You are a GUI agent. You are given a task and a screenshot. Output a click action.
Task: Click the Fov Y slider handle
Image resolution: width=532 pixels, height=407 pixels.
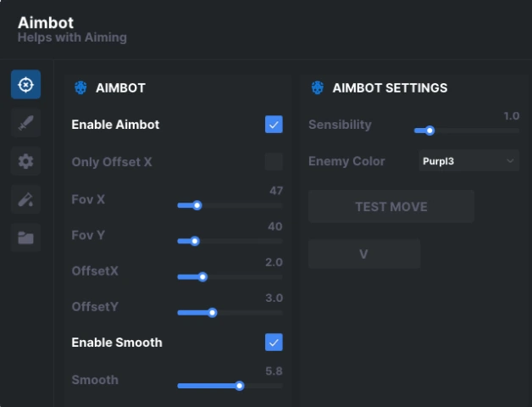pyautogui.click(x=195, y=241)
